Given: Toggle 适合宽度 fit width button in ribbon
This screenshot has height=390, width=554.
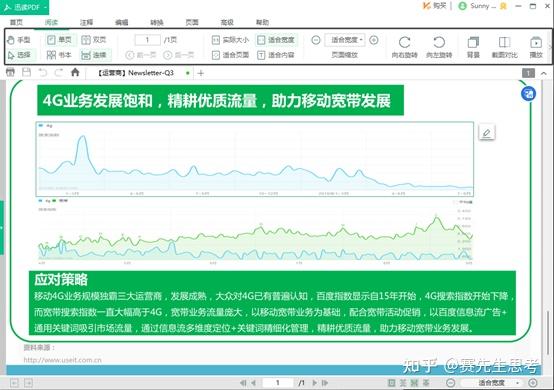Looking at the screenshot, I should 276,40.
